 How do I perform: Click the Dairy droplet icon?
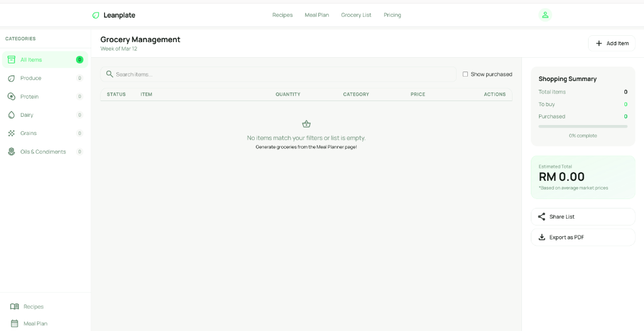pos(11,115)
